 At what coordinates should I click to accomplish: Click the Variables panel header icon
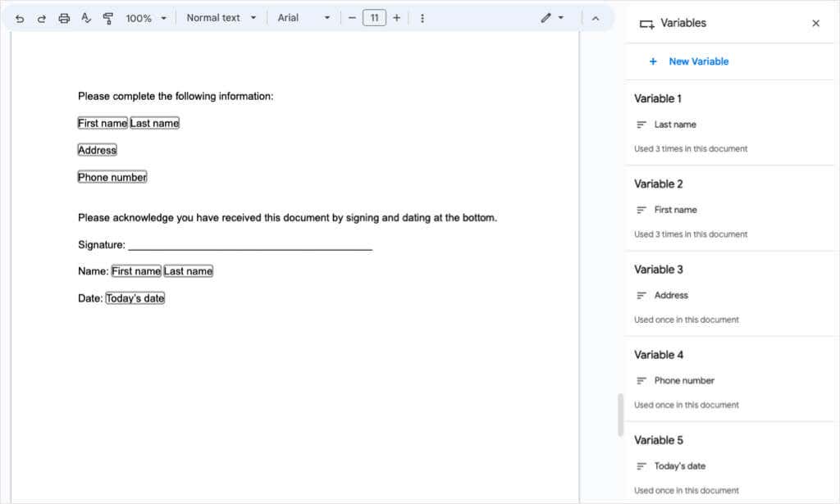[x=646, y=24]
